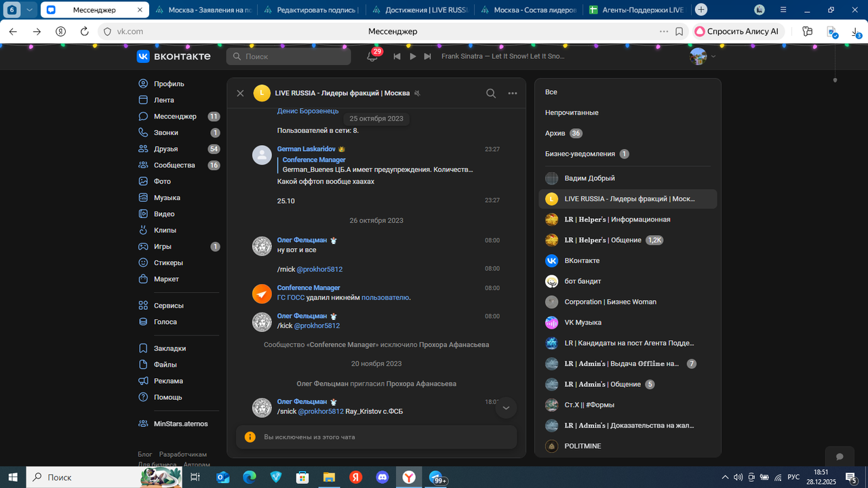
Task: Click Conference Manager sender name
Action: pyautogui.click(x=309, y=288)
